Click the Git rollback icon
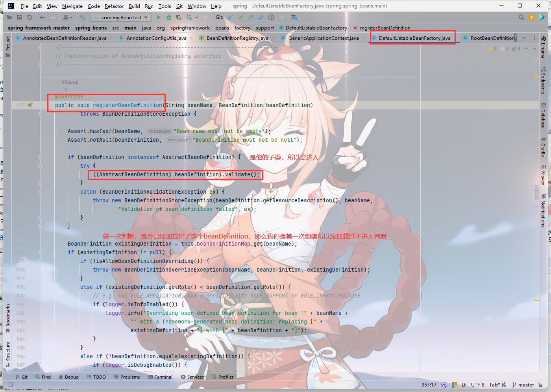The height and width of the screenshot is (392, 551). [281, 17]
